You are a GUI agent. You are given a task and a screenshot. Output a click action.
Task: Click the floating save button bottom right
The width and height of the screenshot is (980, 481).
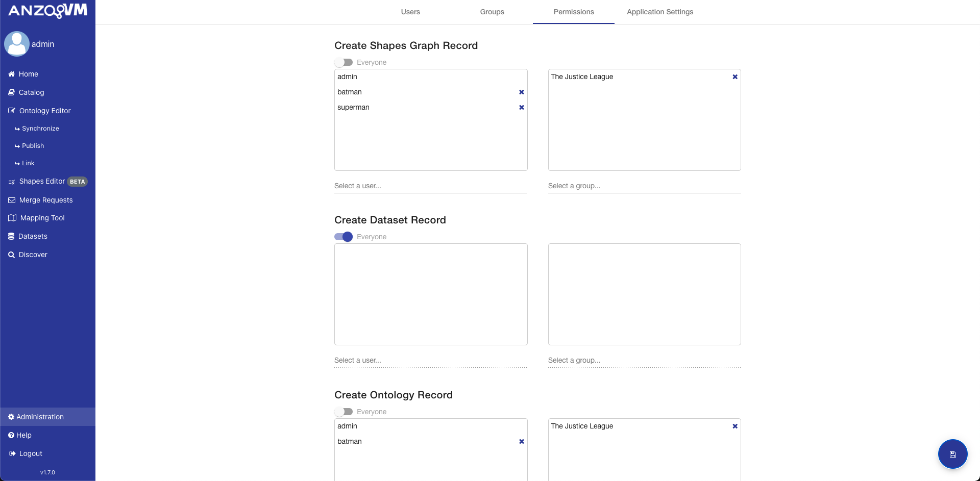[x=952, y=454]
